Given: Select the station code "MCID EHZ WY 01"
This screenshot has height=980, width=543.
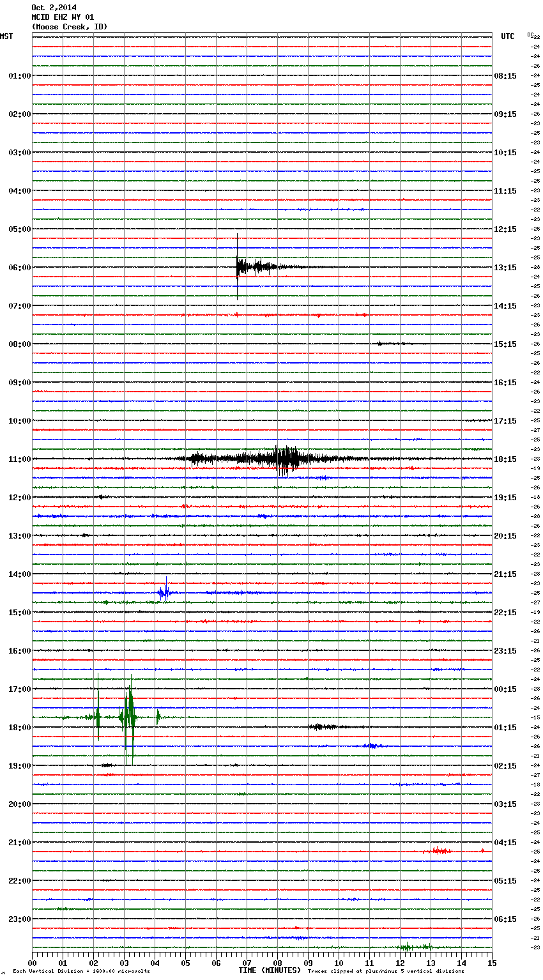Looking at the screenshot, I should [63, 17].
